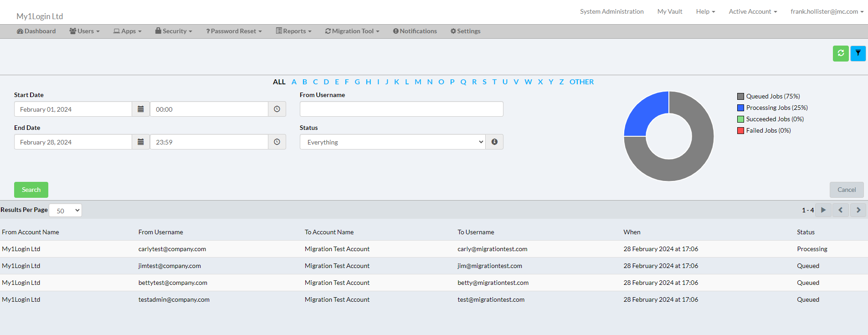Open the Status dropdown showing Everything
Viewport: 868px width, 335px height.
(392, 142)
